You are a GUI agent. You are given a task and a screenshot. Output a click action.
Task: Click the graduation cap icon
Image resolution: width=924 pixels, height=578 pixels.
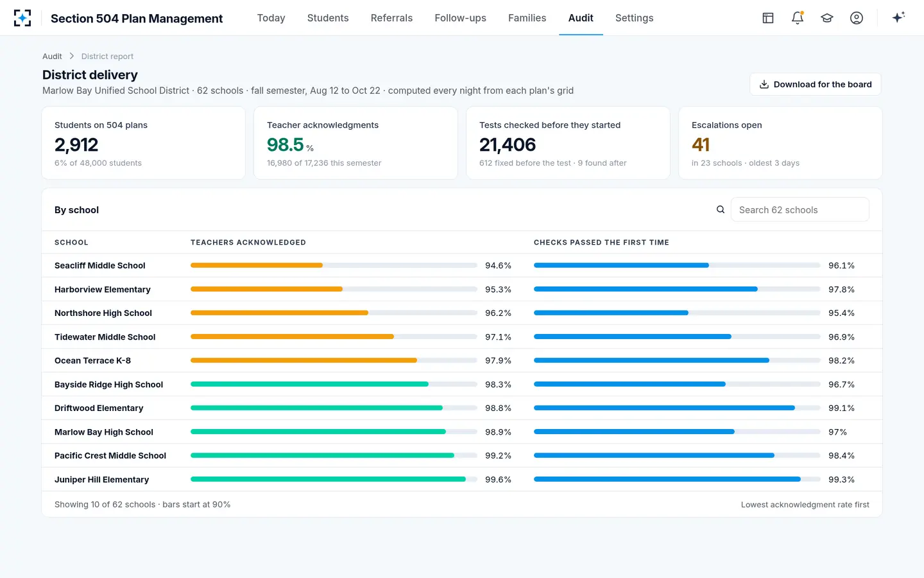coord(827,18)
